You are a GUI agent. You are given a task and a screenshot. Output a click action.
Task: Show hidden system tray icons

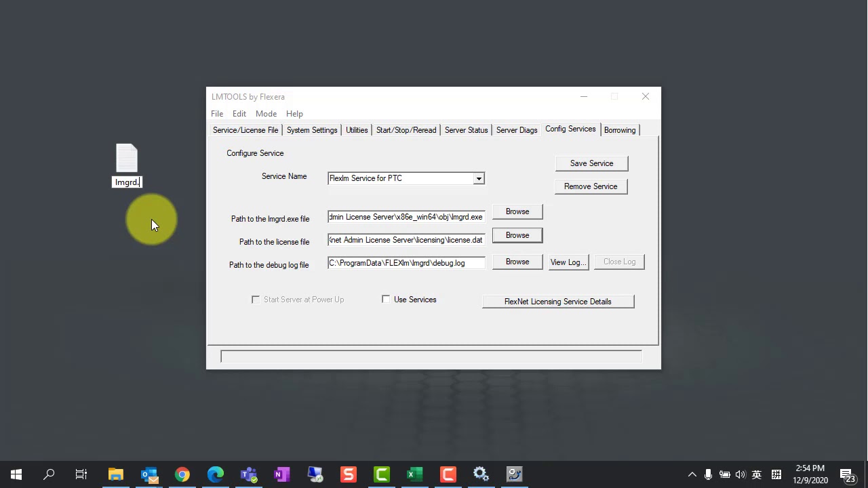point(692,474)
